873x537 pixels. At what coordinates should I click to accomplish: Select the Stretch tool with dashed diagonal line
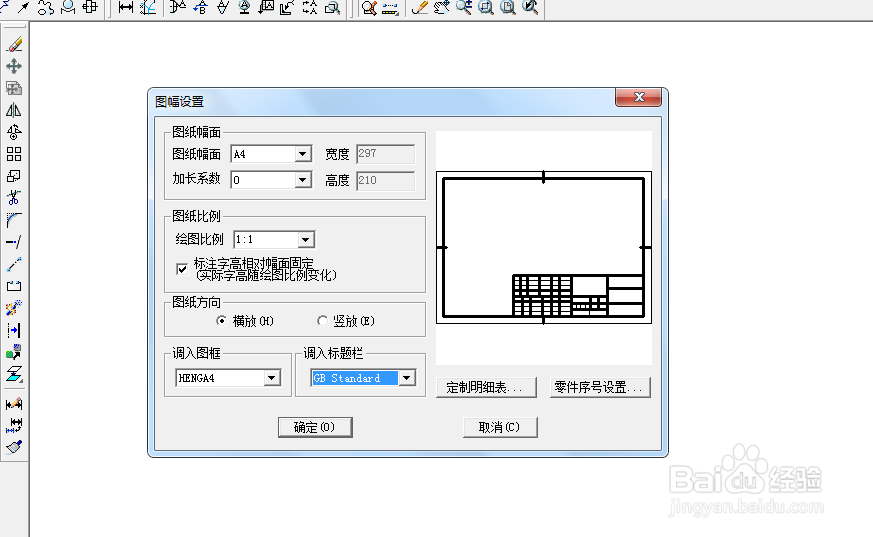tap(14, 264)
